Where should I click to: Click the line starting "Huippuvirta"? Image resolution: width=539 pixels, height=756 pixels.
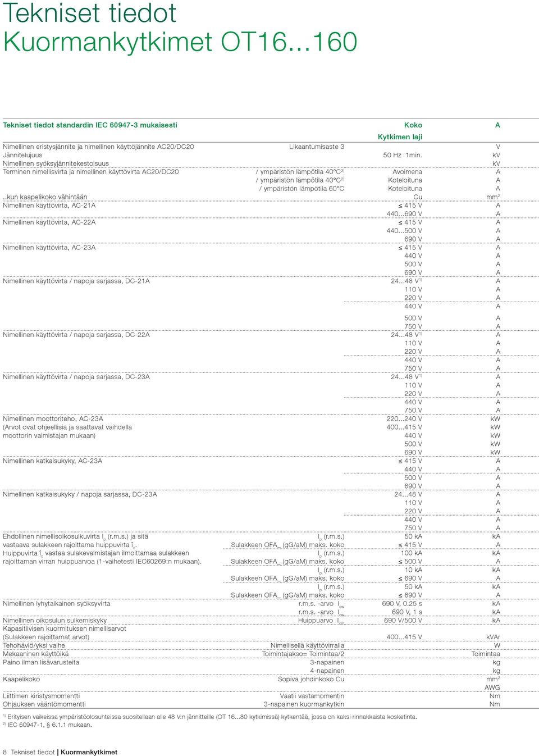(x=96, y=554)
